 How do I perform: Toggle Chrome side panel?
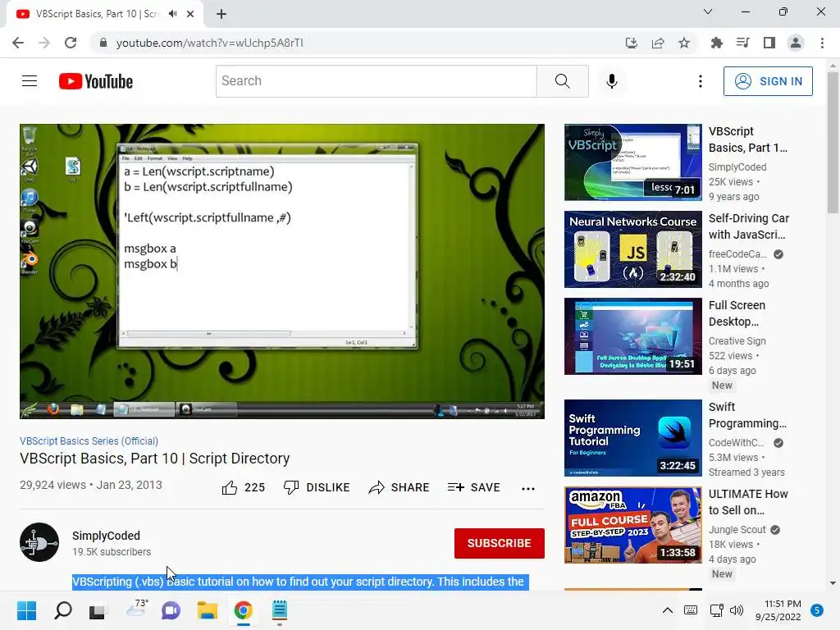pyautogui.click(x=769, y=43)
